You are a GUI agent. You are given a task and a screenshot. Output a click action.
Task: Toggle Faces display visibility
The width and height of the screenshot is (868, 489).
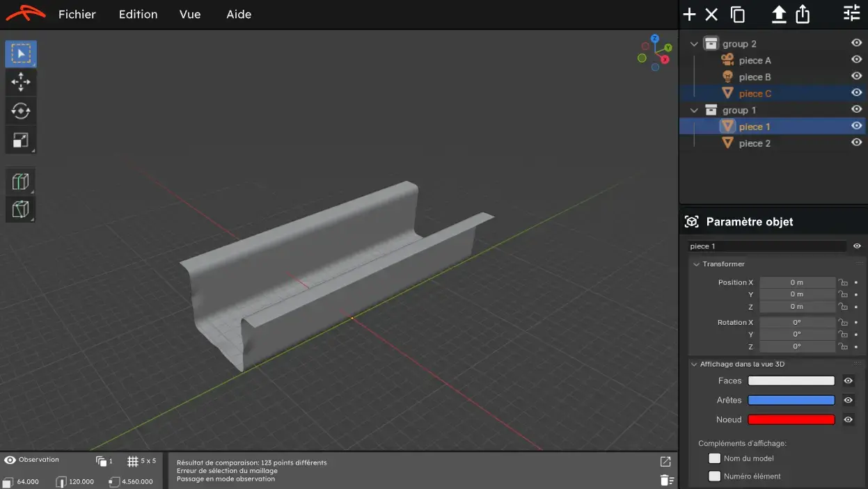point(849,380)
